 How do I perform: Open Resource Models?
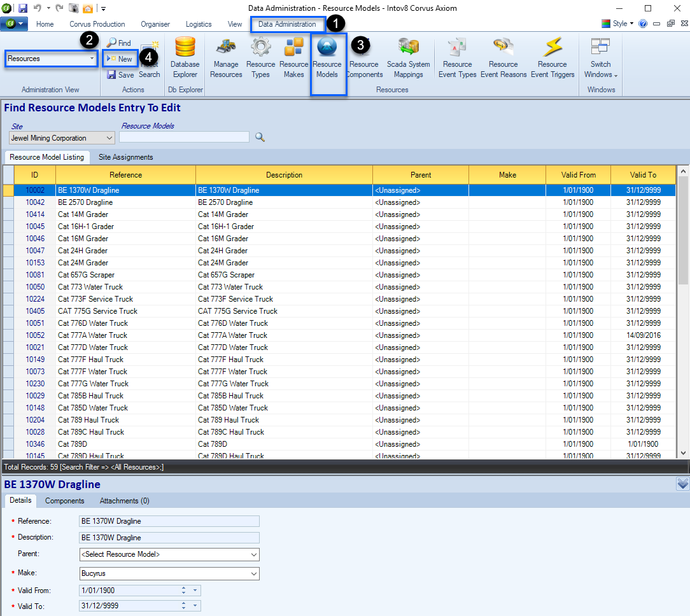coord(327,58)
